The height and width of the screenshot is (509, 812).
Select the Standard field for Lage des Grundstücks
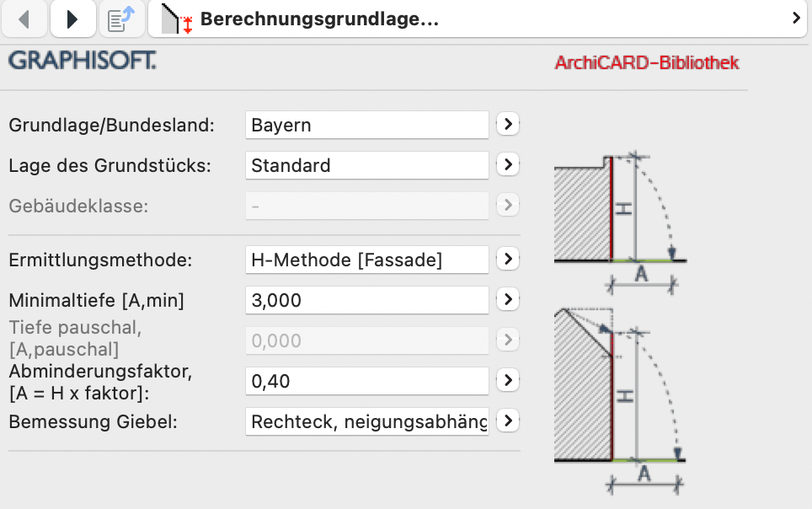[x=366, y=165]
